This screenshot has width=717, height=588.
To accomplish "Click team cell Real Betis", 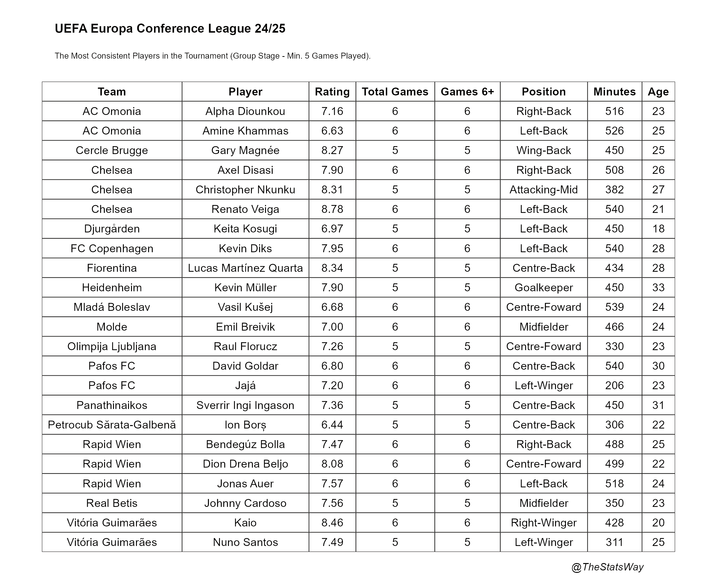I will point(112,503).
